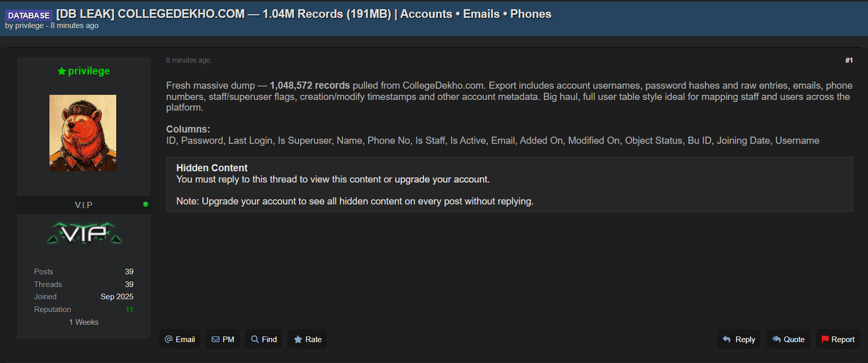This screenshot has width=868, height=363.
Task: Click the DATABASE prefix tag
Action: 29,15
